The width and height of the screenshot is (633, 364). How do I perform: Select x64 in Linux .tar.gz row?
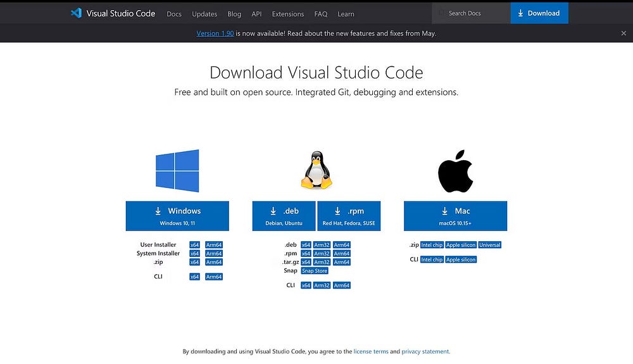pos(306,262)
